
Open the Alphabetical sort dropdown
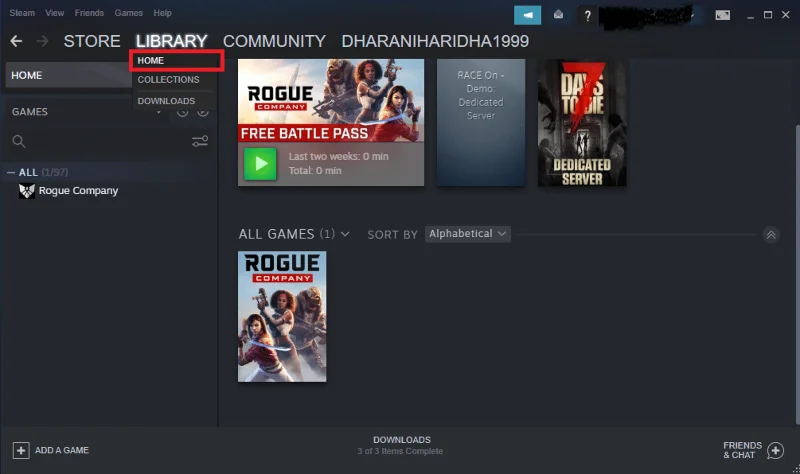(x=467, y=234)
